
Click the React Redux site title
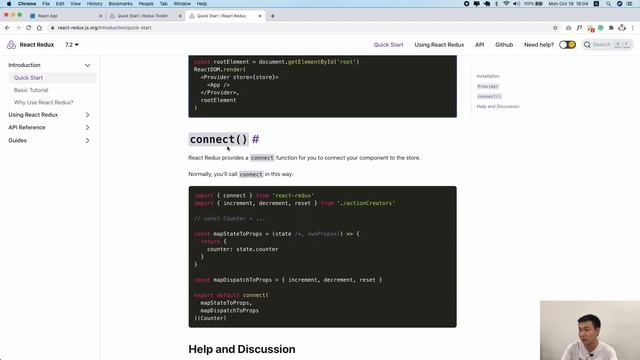[x=37, y=44]
